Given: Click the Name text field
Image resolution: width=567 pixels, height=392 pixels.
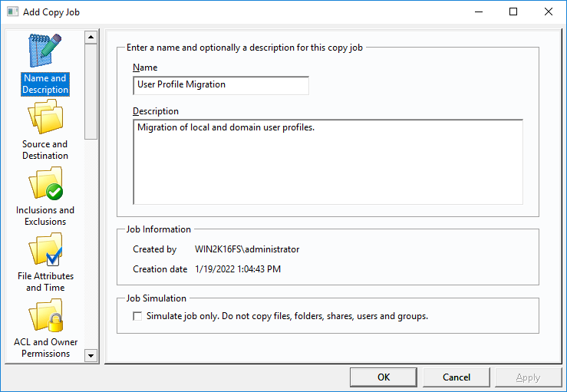Looking at the screenshot, I should click(x=221, y=85).
